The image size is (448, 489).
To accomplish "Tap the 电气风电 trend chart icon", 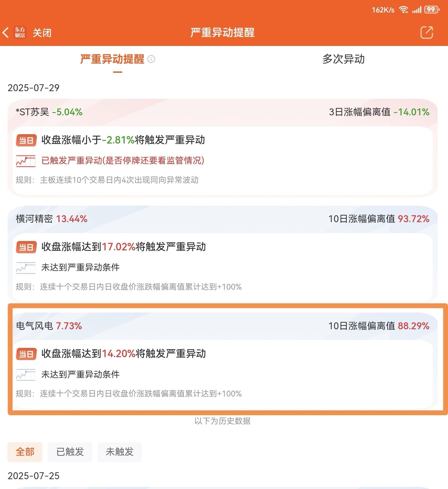I will 26,375.
